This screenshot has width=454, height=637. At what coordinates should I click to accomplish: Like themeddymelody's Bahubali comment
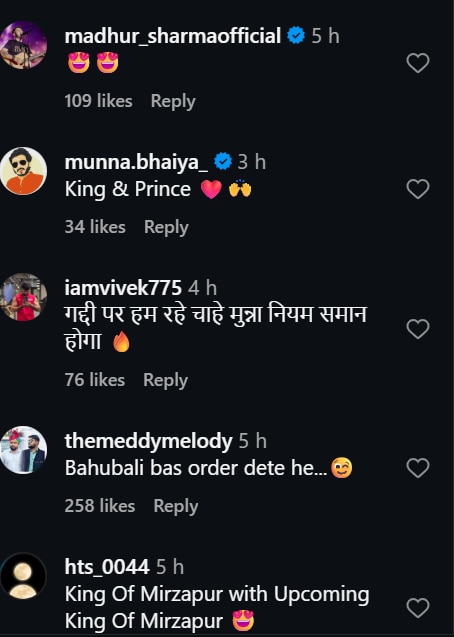tap(418, 468)
